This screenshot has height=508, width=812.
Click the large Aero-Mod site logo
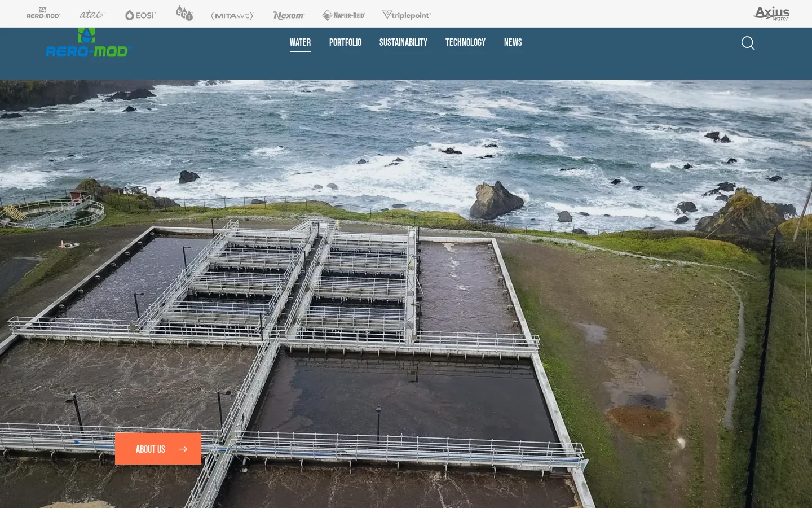[x=88, y=42]
